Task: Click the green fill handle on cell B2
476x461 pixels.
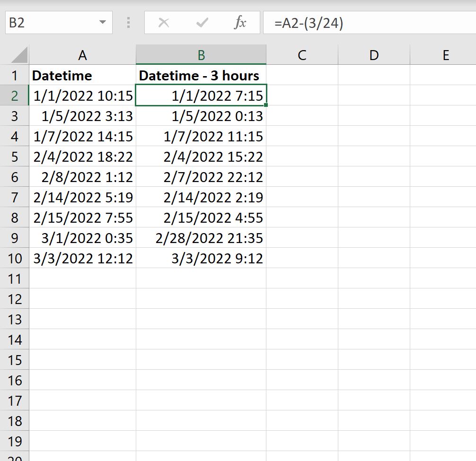Action: coord(266,105)
